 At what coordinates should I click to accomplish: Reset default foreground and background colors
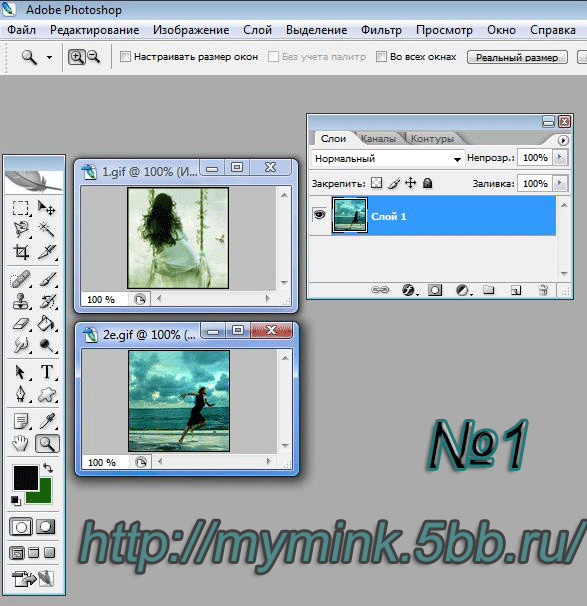[15, 500]
